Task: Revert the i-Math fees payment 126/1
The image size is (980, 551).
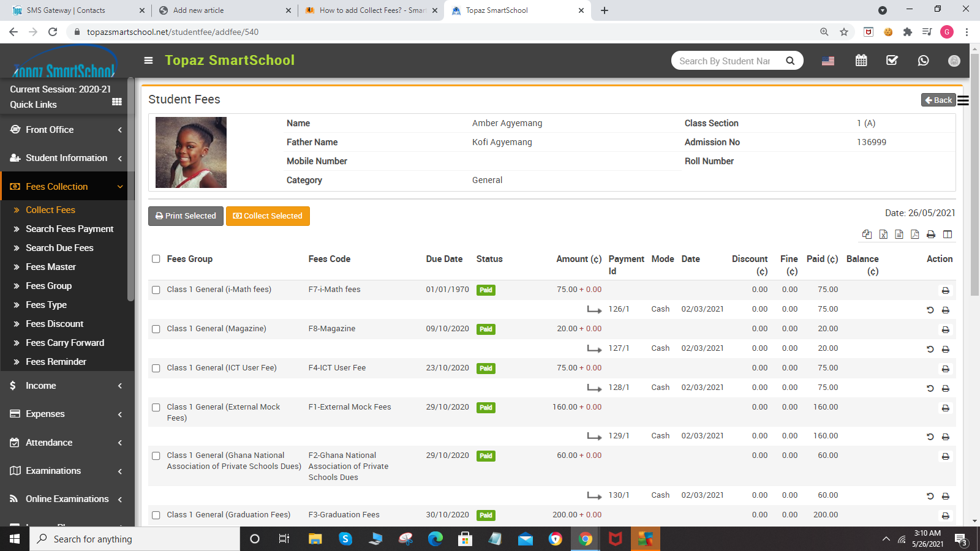Action: 930,310
